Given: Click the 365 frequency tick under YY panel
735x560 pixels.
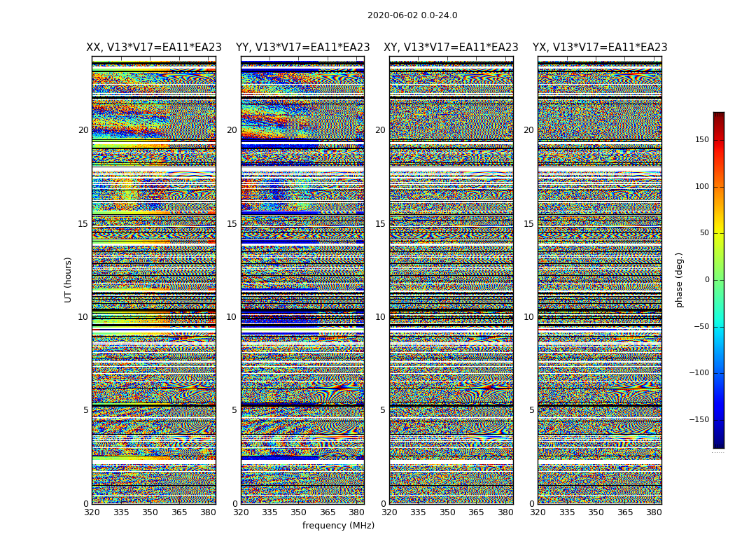Looking at the screenshot, I should [x=328, y=512].
